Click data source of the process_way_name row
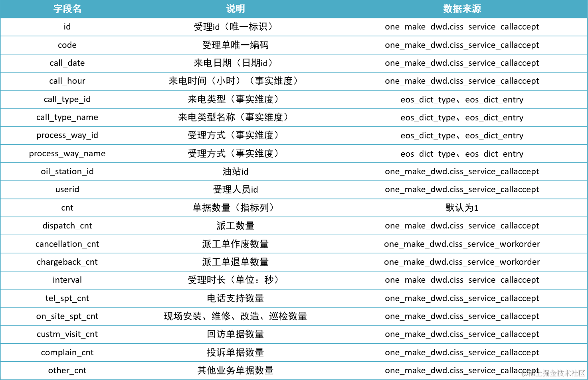588x380 pixels. click(x=462, y=154)
